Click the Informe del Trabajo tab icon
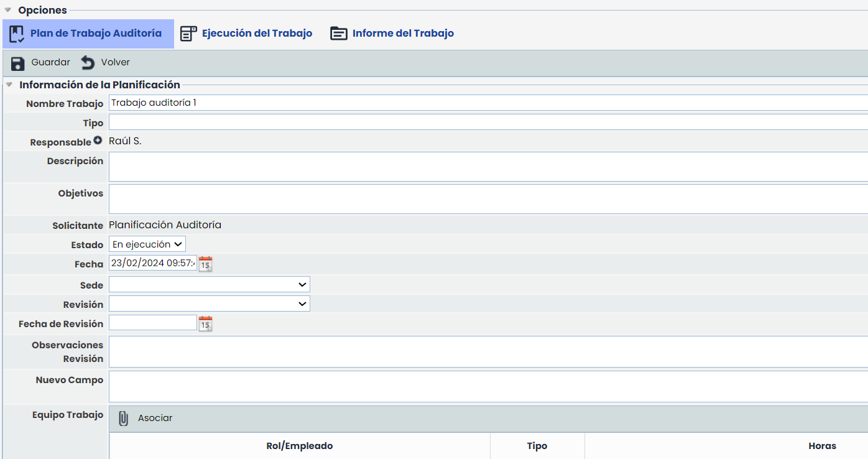This screenshot has height=459, width=868. pyautogui.click(x=338, y=34)
